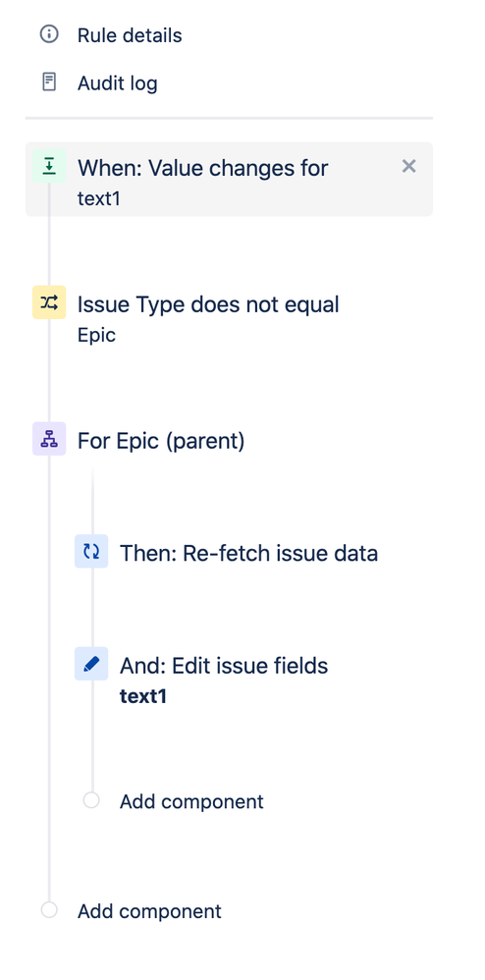The image size is (485, 980).
Task: Click the bottom-level Add component circle
Action: click(x=49, y=910)
